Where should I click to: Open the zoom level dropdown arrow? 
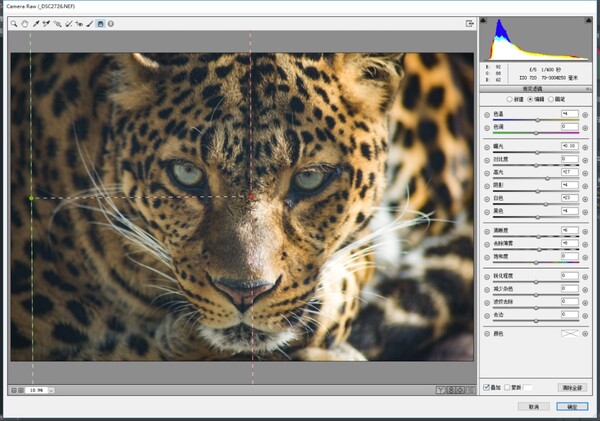coord(51,390)
